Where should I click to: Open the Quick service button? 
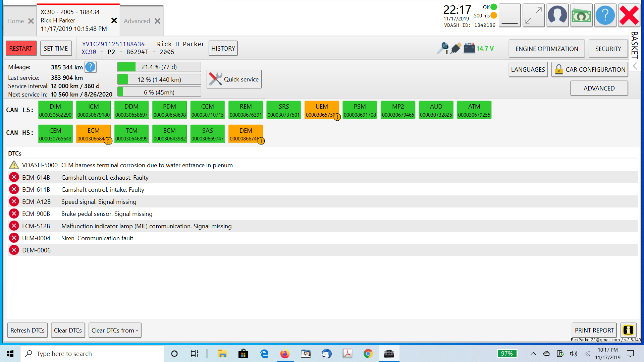pyautogui.click(x=234, y=79)
